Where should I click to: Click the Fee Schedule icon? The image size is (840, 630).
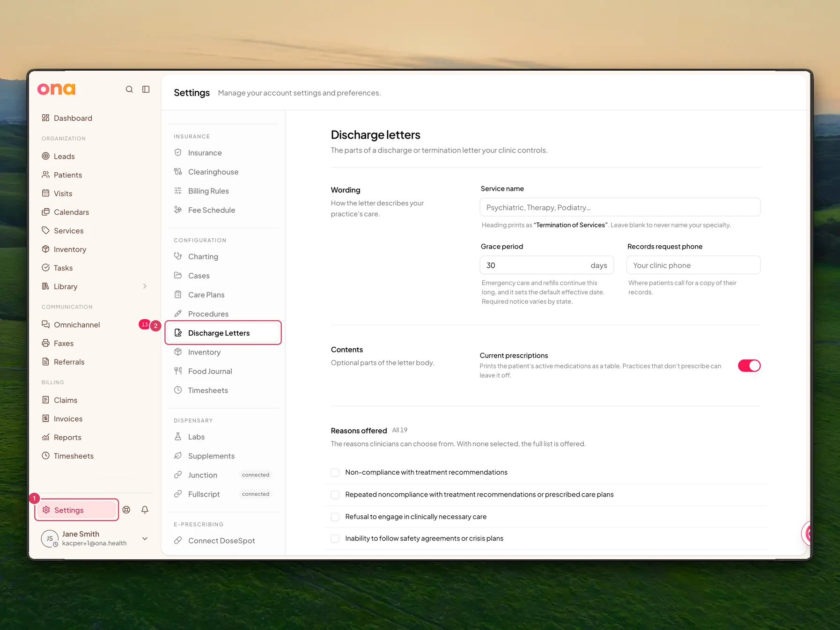(178, 210)
